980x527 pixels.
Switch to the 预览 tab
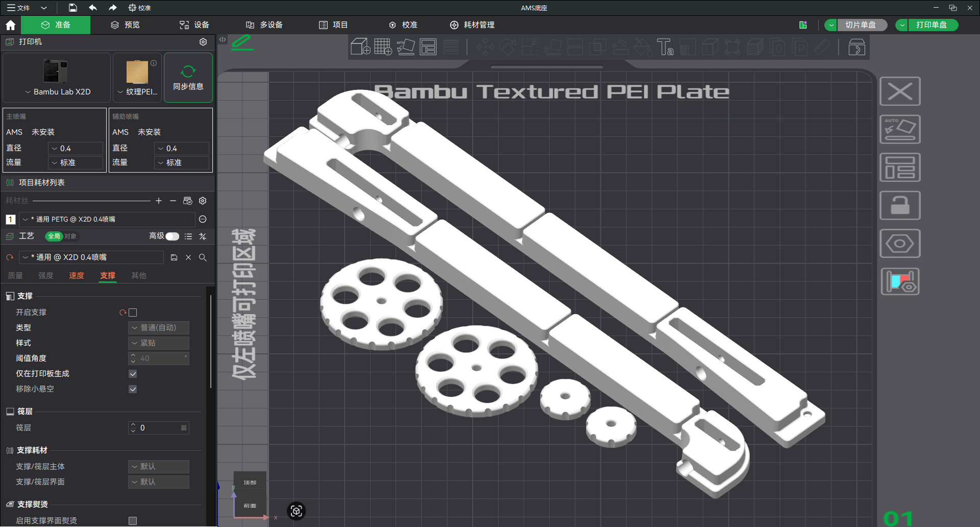click(126, 25)
